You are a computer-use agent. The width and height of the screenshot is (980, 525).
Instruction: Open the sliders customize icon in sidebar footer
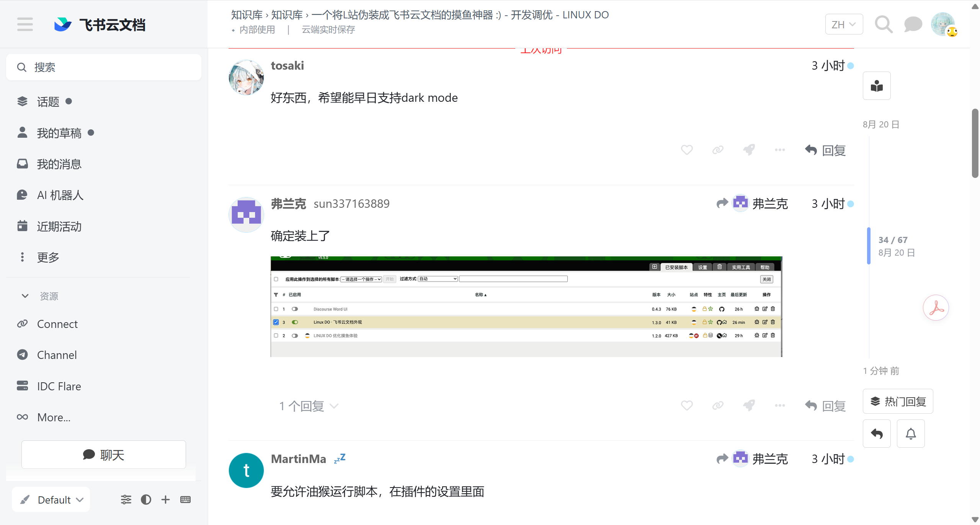126,500
